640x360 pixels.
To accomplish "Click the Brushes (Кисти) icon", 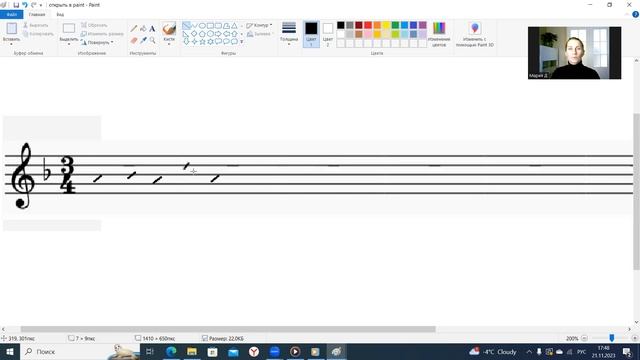I will point(169,29).
